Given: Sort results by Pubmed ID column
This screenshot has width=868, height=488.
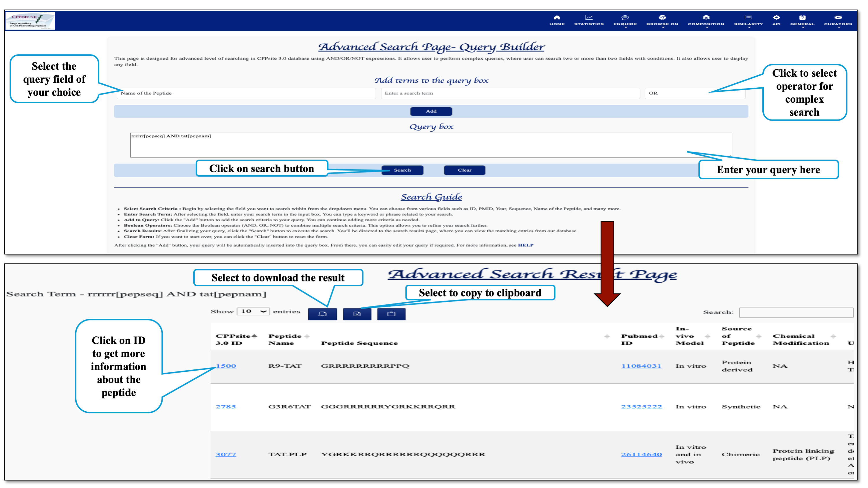Looking at the screenshot, I should point(661,336).
